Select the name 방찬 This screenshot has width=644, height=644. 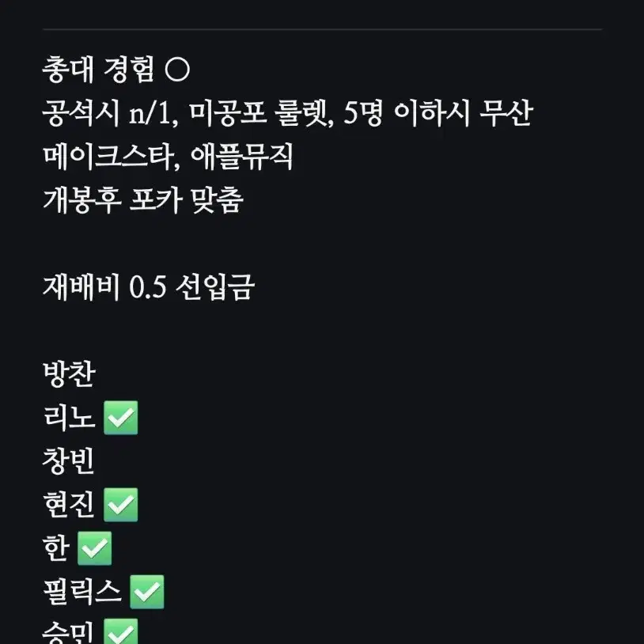(69, 374)
